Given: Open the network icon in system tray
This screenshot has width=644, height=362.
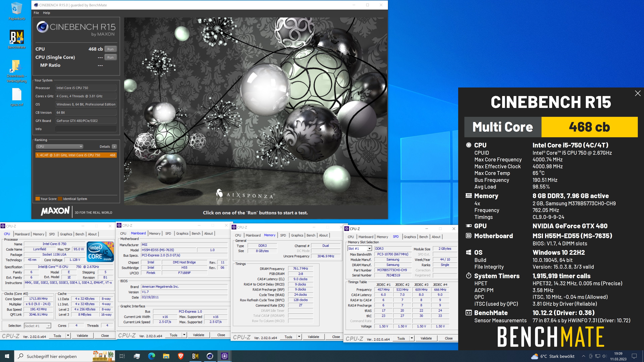Looking at the screenshot, I should (598, 356).
